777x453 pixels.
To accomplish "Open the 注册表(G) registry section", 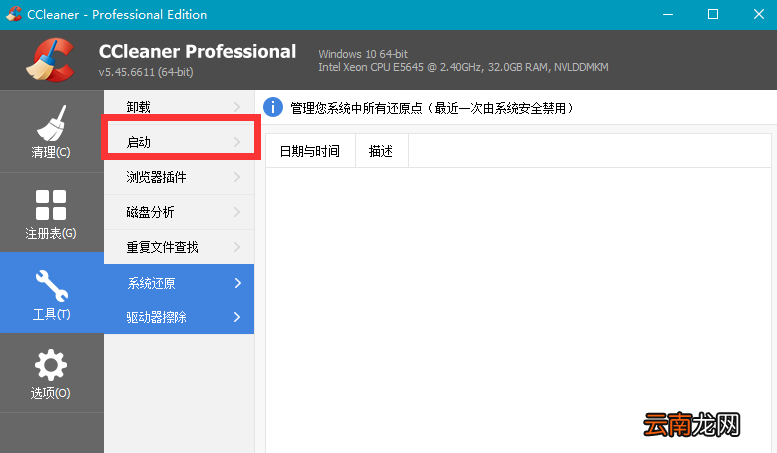I will 51,213.
